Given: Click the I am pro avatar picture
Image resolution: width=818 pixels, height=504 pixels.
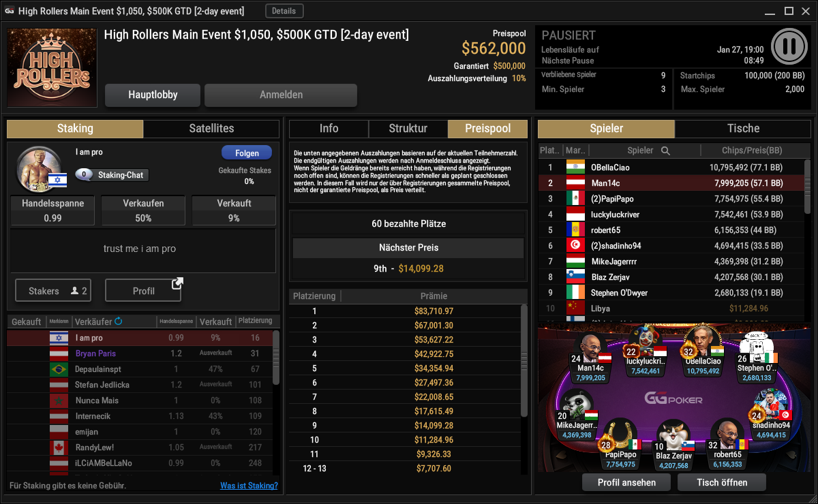Looking at the screenshot, I should pyautogui.click(x=35, y=167).
